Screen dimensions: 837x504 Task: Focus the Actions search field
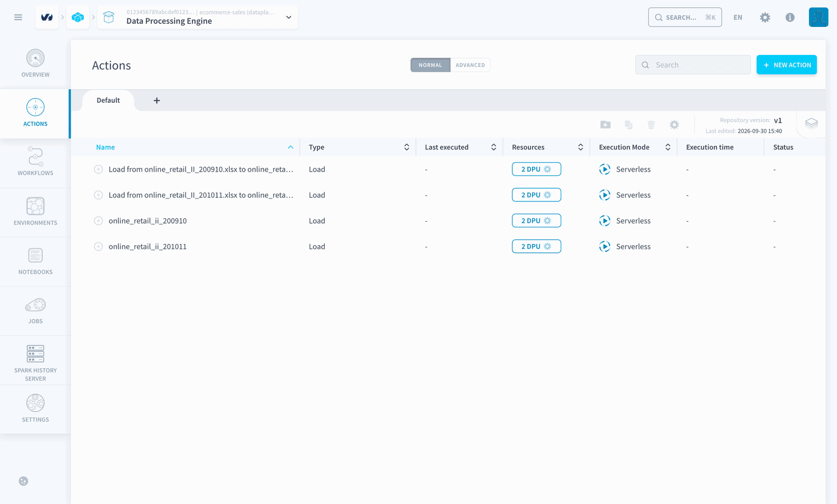click(x=693, y=65)
